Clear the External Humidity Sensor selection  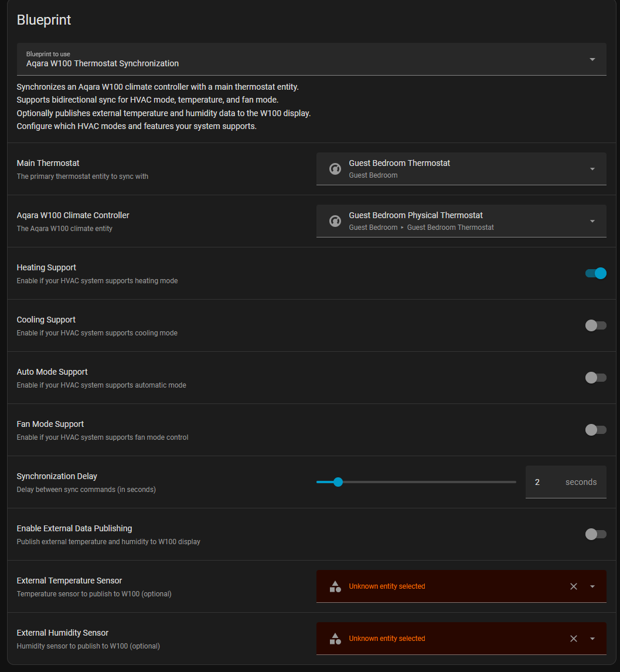click(x=574, y=639)
